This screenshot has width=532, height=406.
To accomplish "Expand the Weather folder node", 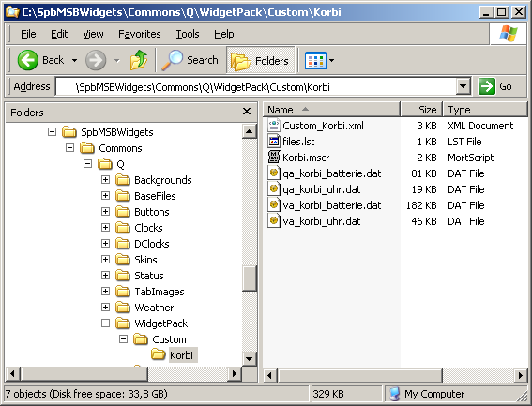I will coord(105,308).
